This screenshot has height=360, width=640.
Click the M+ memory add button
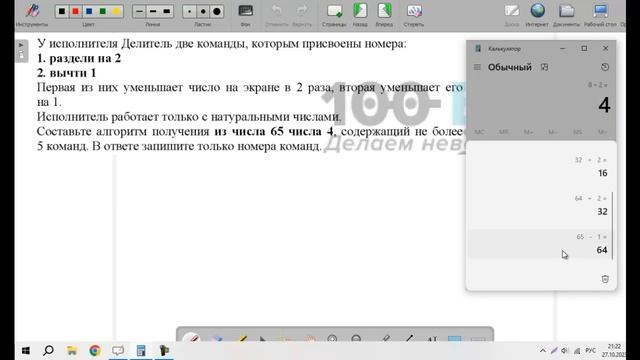click(528, 132)
